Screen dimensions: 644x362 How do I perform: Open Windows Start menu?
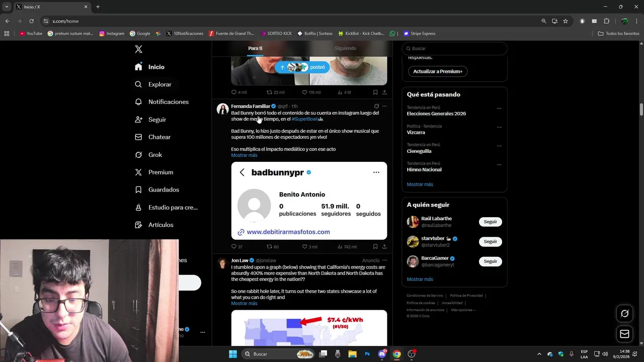point(233,354)
